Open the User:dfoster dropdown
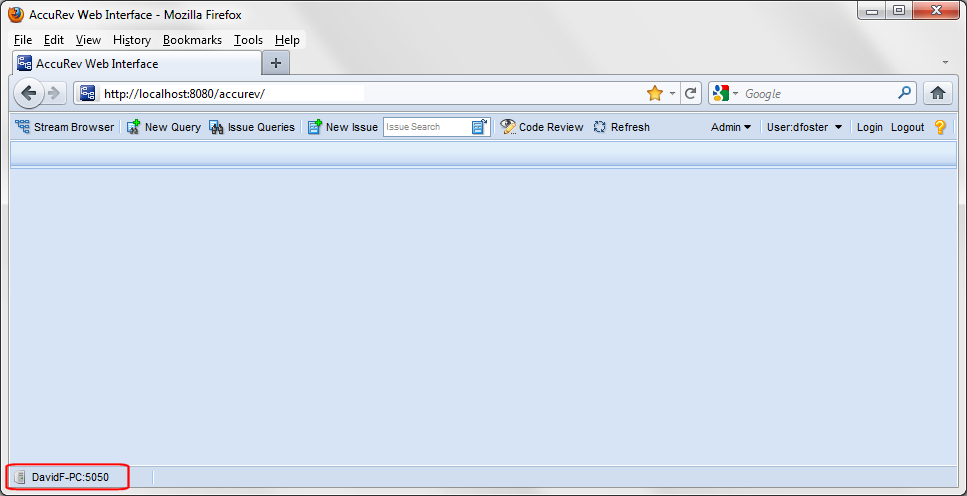 point(804,127)
